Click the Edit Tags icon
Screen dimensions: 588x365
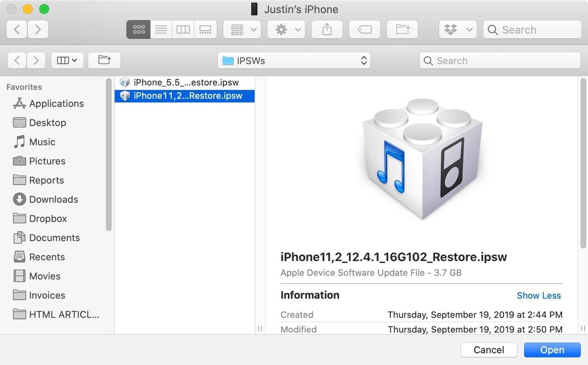[364, 29]
